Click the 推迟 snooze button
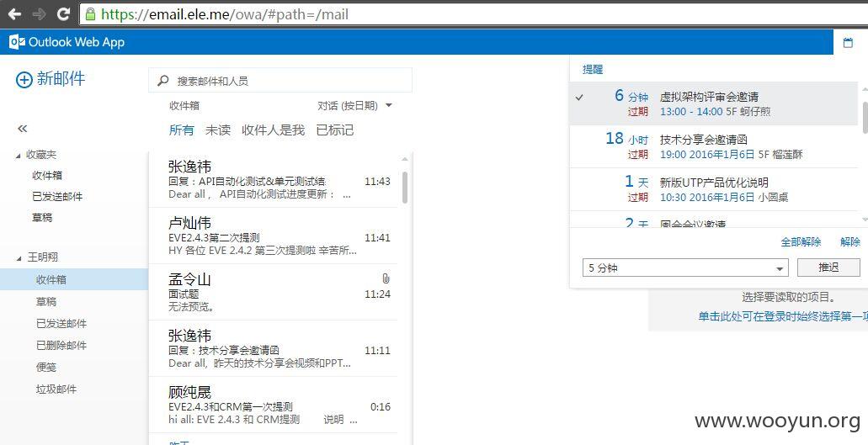Image resolution: width=868 pixels, height=445 pixels. tap(828, 268)
